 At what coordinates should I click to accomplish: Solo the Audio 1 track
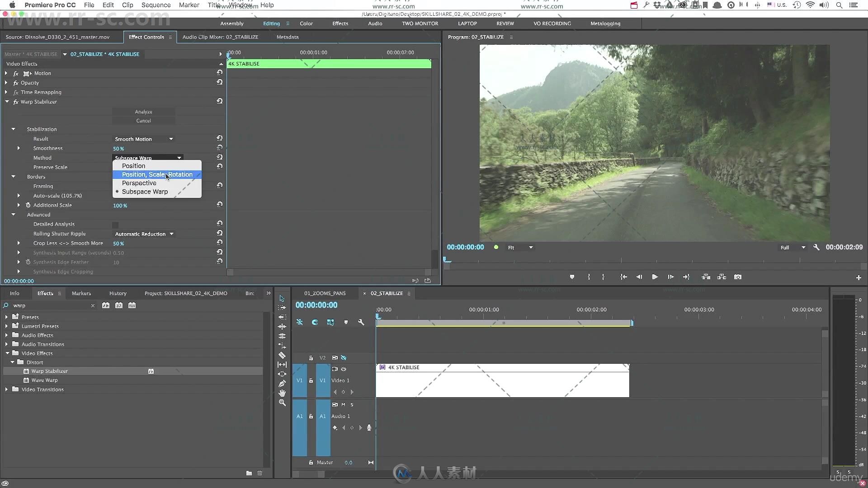tap(352, 404)
